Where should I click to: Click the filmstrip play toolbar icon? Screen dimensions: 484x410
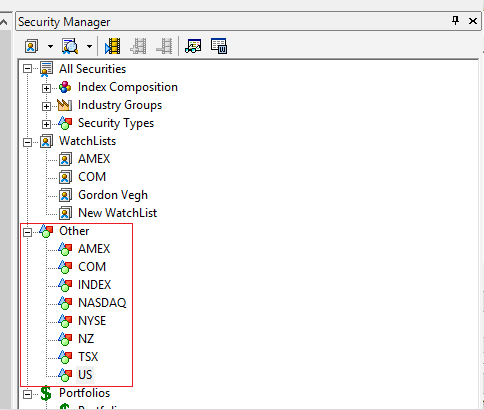click(x=113, y=46)
